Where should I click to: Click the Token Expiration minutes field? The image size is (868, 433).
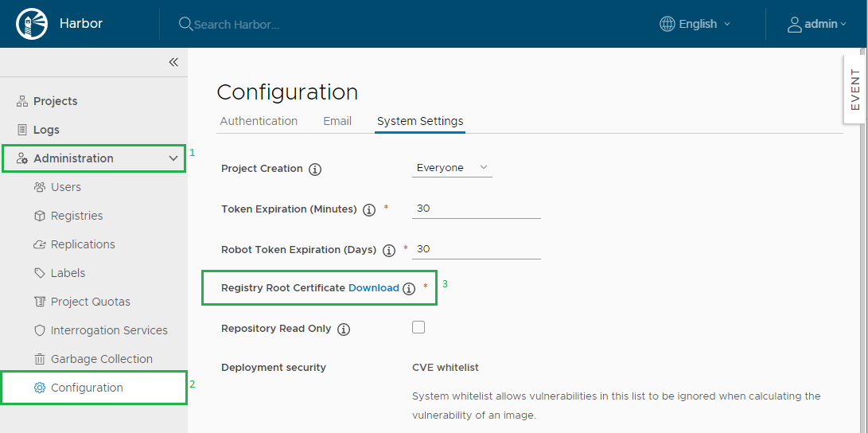pyautogui.click(x=476, y=209)
